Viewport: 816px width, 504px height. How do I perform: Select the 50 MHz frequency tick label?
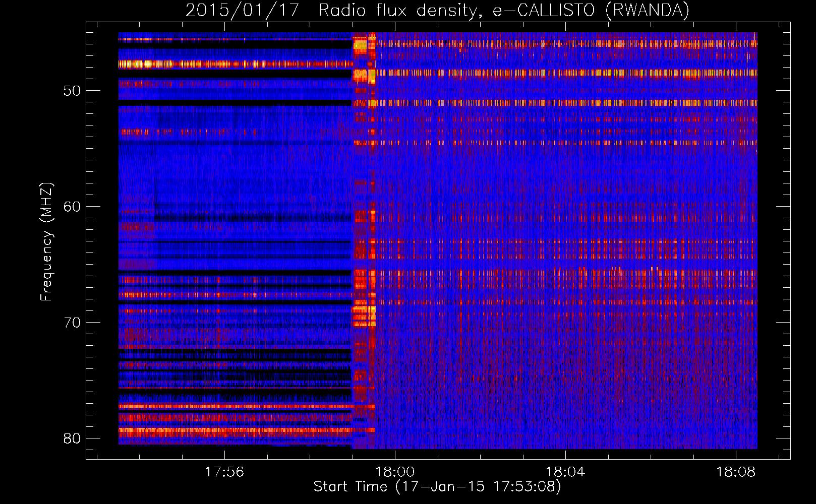(x=72, y=91)
